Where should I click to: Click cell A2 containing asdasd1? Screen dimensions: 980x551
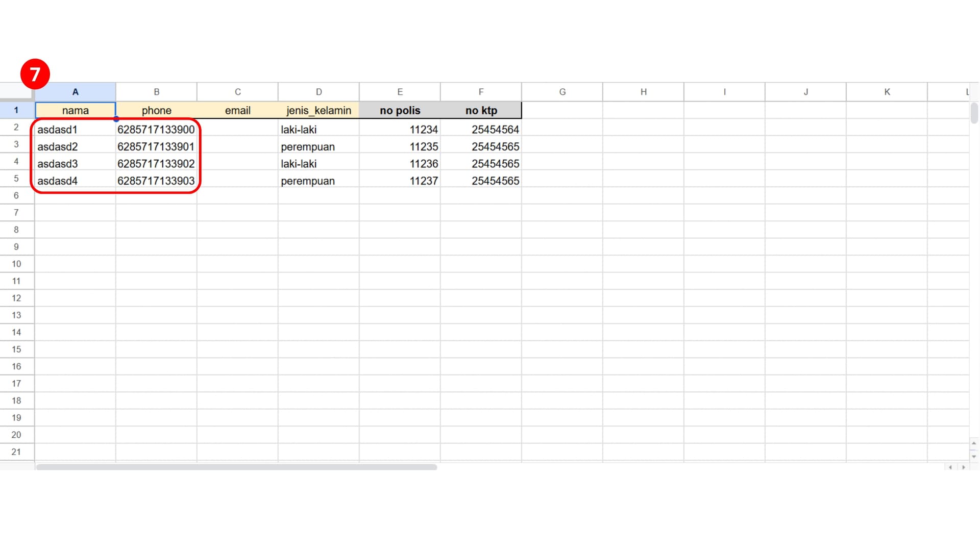click(75, 129)
